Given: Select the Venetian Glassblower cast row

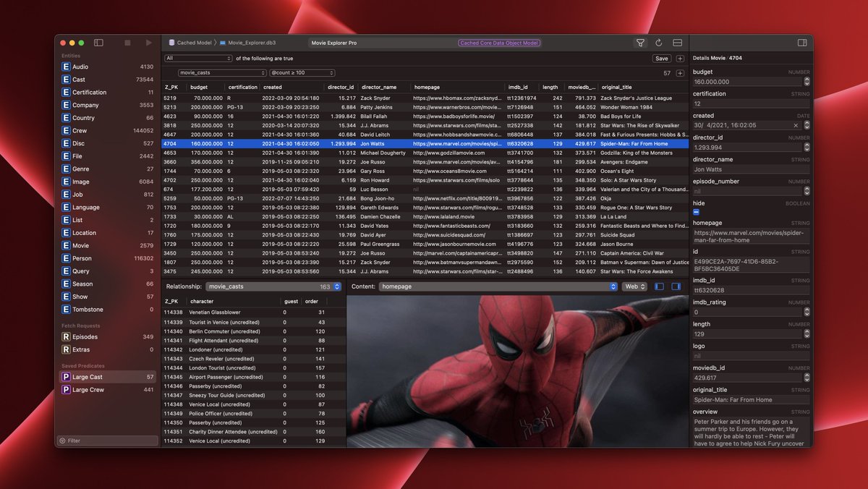Looking at the screenshot, I should (253, 312).
